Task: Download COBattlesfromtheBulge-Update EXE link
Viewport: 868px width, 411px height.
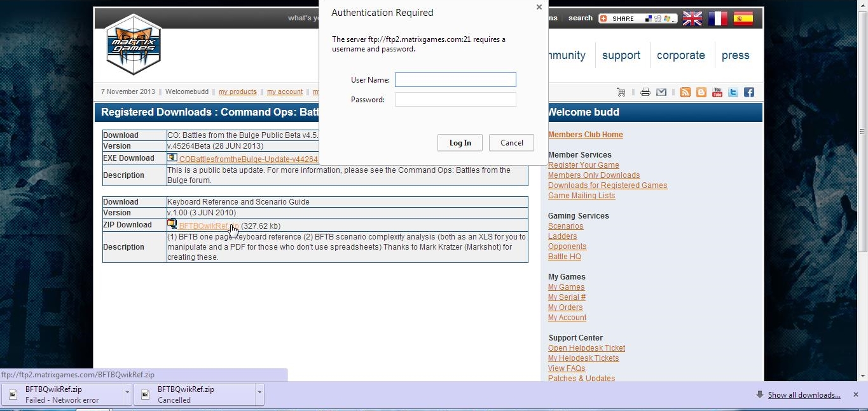Action: 249,159
